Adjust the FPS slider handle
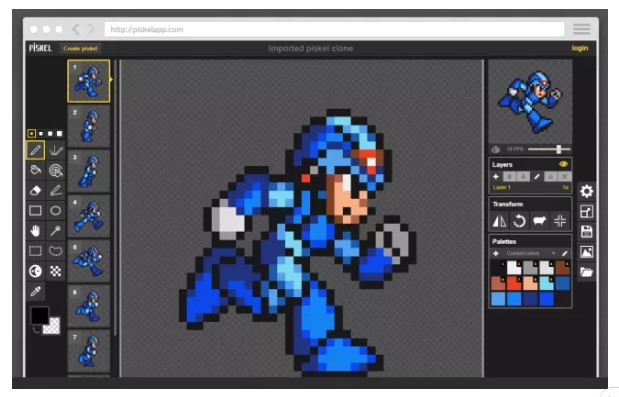The image size is (619, 397). [559, 149]
